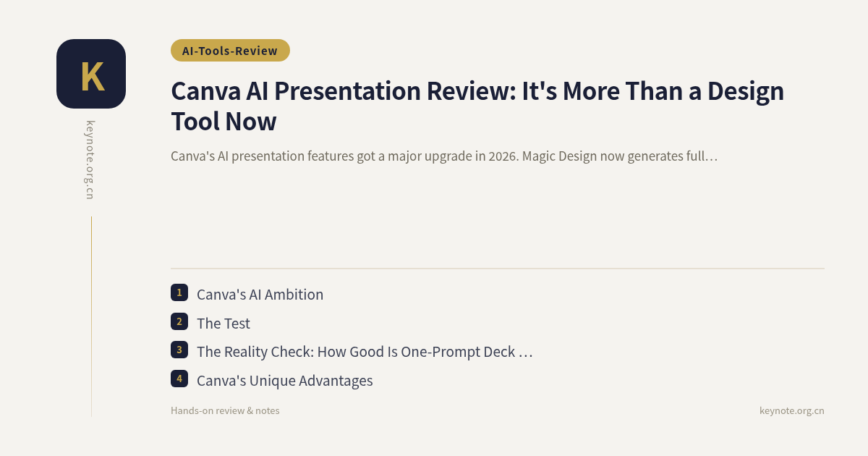Click the vertical keynote.org.cn sidebar text
Screen dimensions: 868x456
pos(90,160)
